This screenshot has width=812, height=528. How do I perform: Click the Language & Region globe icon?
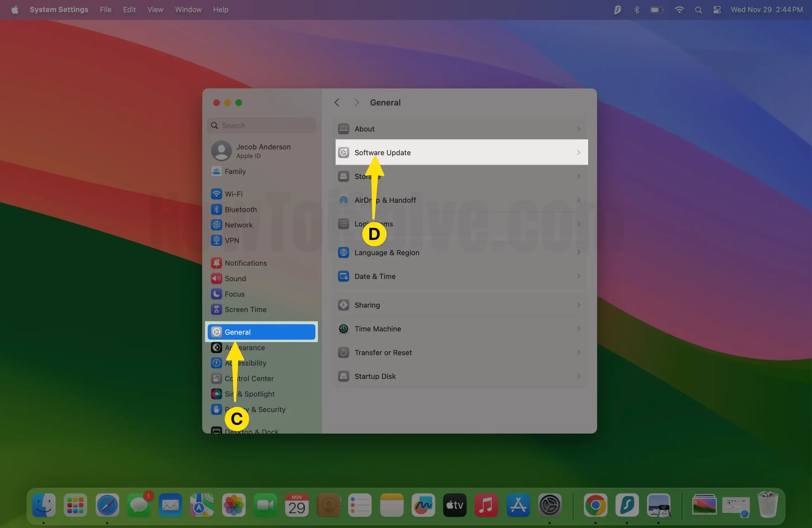(x=343, y=252)
